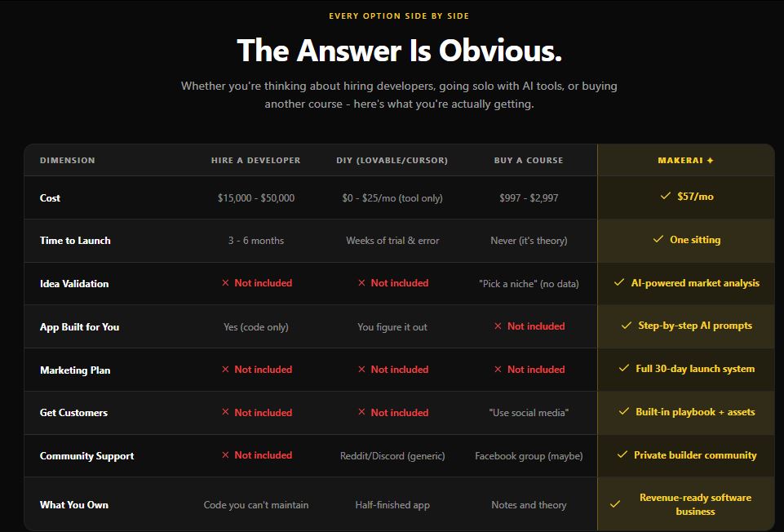Select the Buy a Course column header
784x532 pixels.
pos(528,161)
